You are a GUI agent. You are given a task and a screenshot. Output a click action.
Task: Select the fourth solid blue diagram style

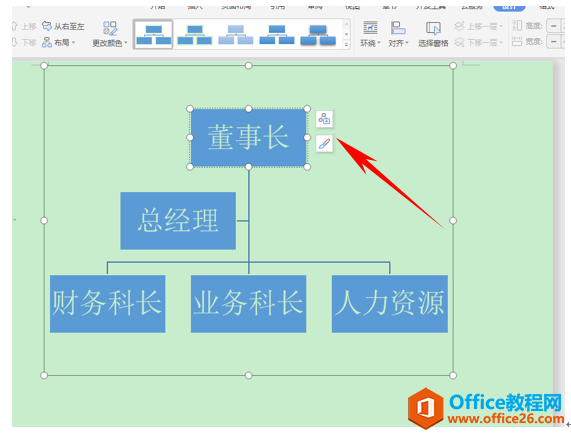tap(277, 34)
